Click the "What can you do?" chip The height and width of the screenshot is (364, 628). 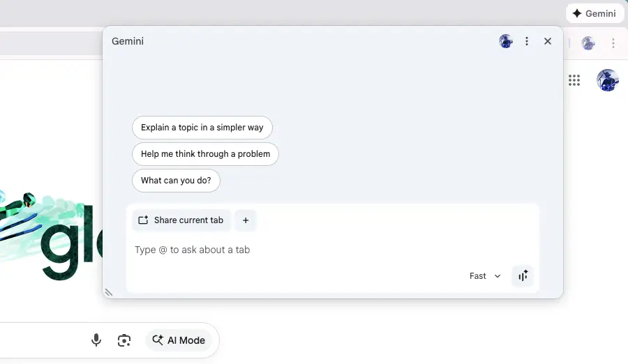[x=176, y=181]
